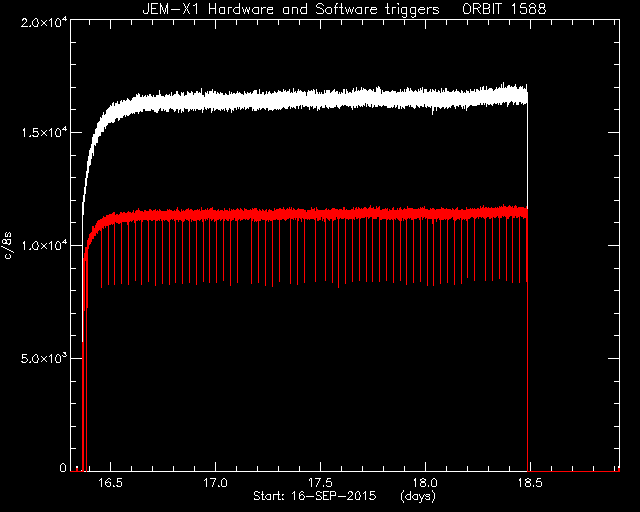640x512 pixels.
Task: Click the 17.5 x-axis tick label
Action: click(x=320, y=483)
